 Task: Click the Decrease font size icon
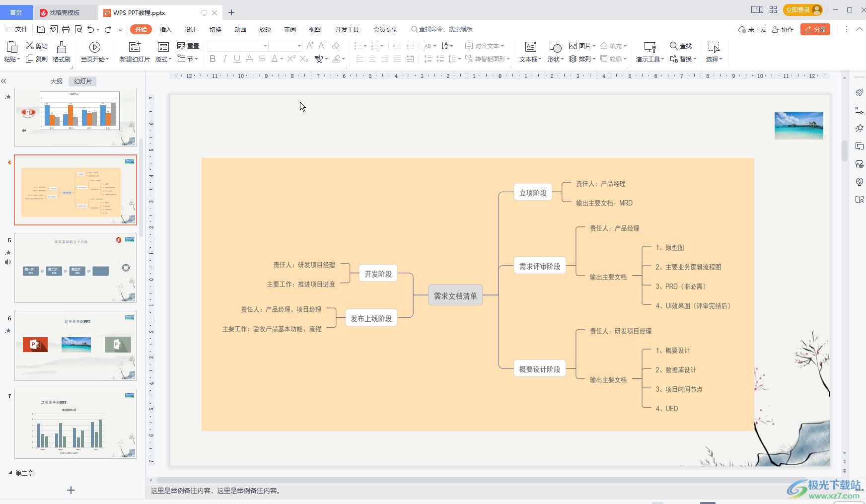(322, 46)
